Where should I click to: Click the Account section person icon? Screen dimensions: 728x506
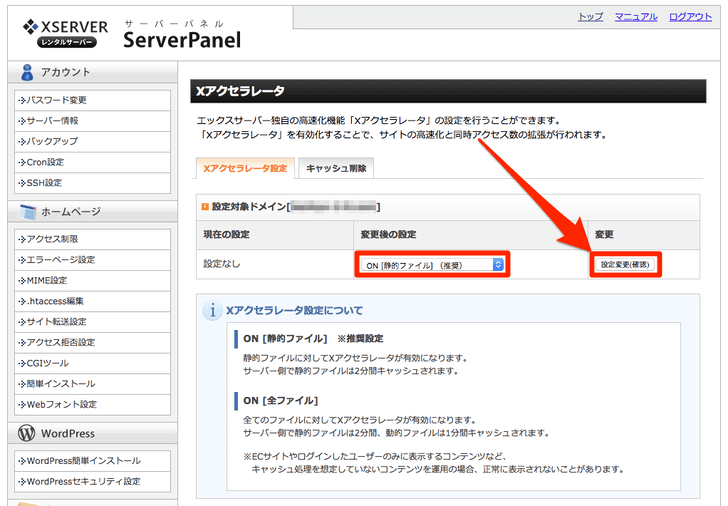click(x=27, y=72)
